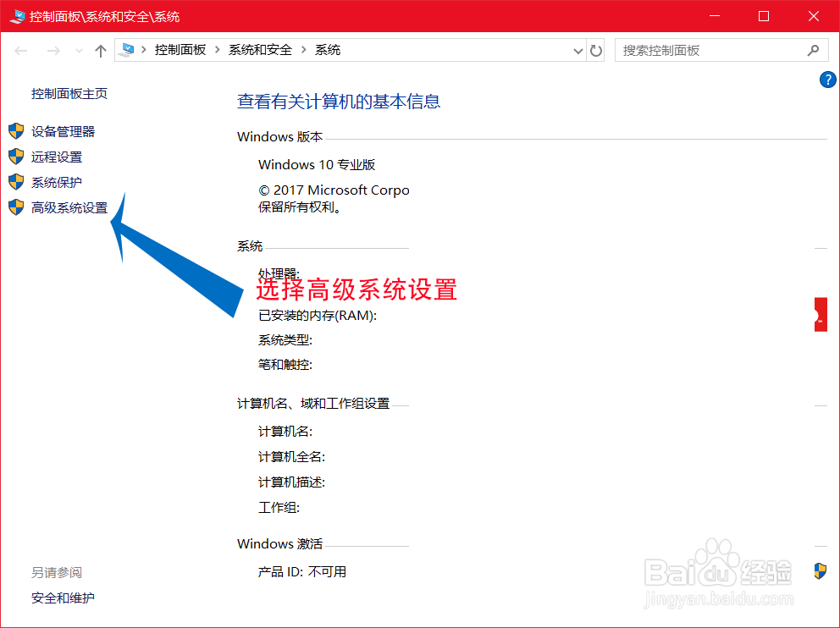The width and height of the screenshot is (840, 628).
Task: Select 系统和安全 in the address breadcrumb
Action: pyautogui.click(x=260, y=50)
